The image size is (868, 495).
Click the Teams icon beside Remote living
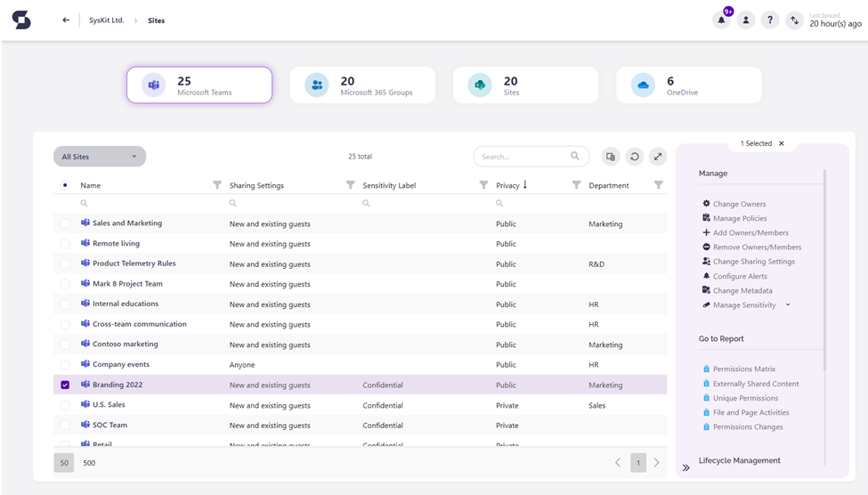pyautogui.click(x=85, y=243)
